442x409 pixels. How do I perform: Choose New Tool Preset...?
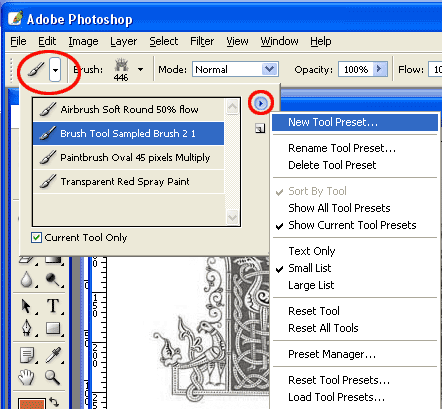[355, 122]
